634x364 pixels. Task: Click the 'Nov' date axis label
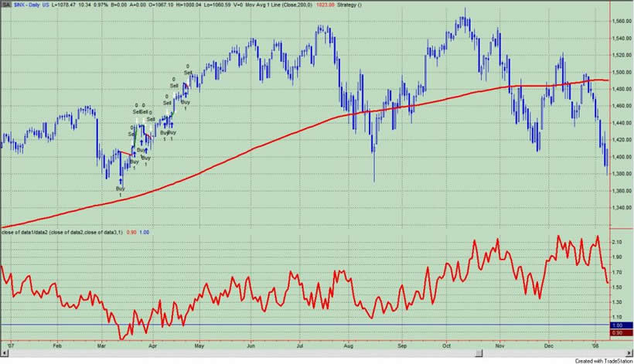click(x=499, y=345)
